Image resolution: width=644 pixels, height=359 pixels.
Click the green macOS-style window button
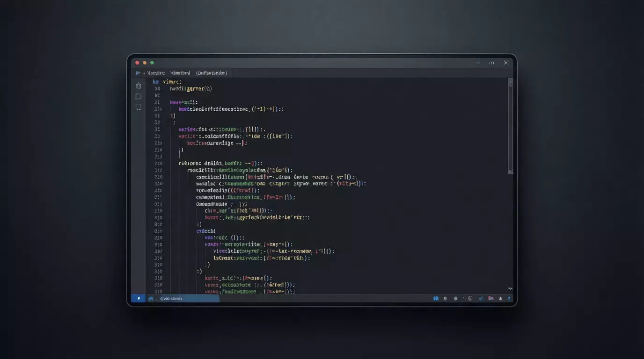point(152,63)
